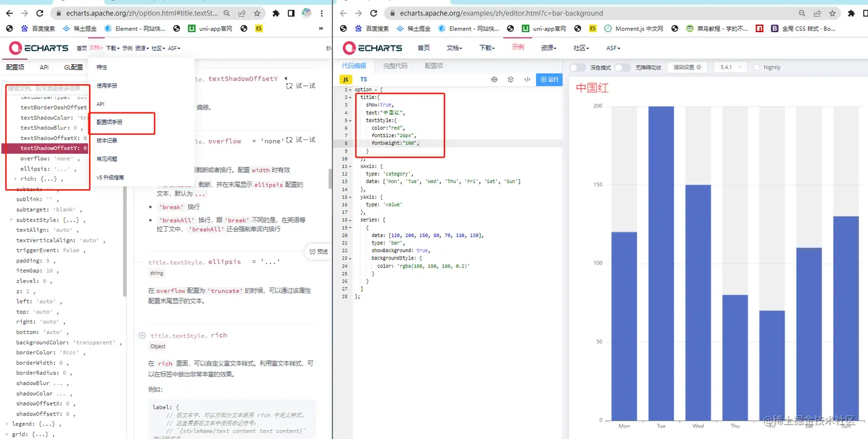Screen dimensions: 868x439
Task: Toggle the 深色模式 dark mode switch
Action: pos(578,67)
